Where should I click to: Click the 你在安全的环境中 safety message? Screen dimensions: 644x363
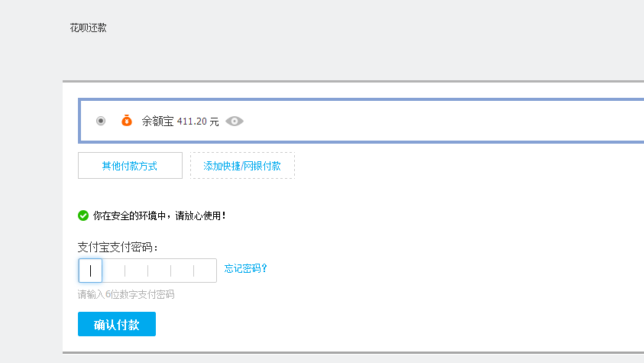pyautogui.click(x=160, y=216)
